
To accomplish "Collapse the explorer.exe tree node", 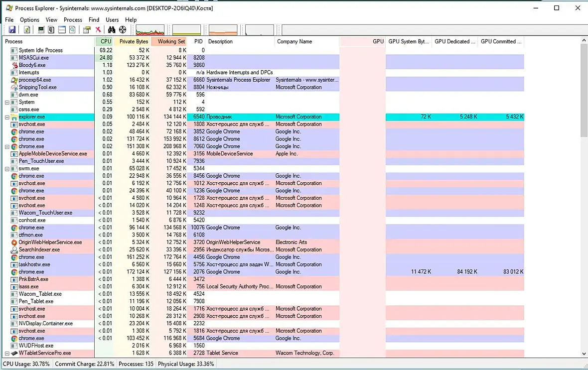I will [x=7, y=117].
